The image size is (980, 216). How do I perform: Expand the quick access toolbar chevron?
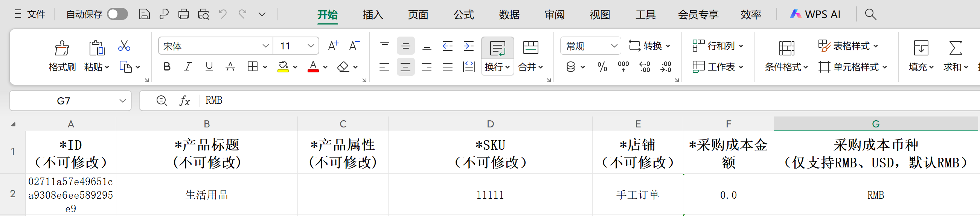coord(262,14)
